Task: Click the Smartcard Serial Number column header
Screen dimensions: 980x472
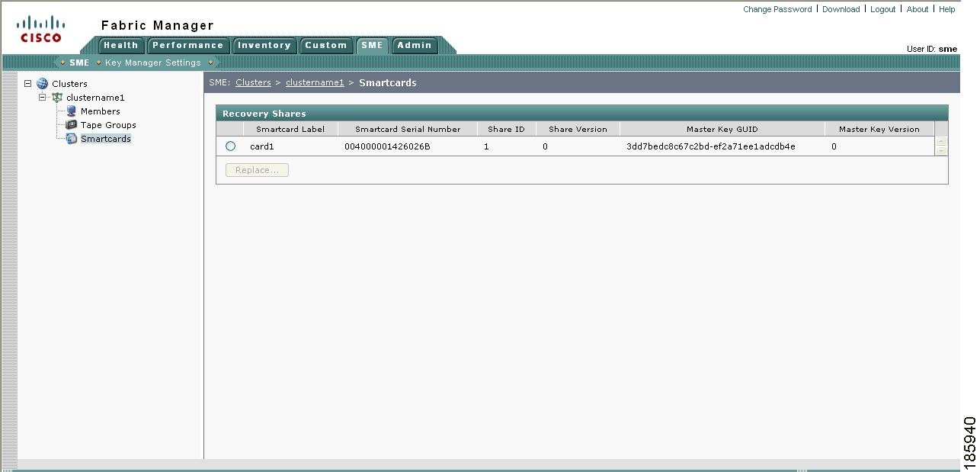Action: click(x=408, y=130)
